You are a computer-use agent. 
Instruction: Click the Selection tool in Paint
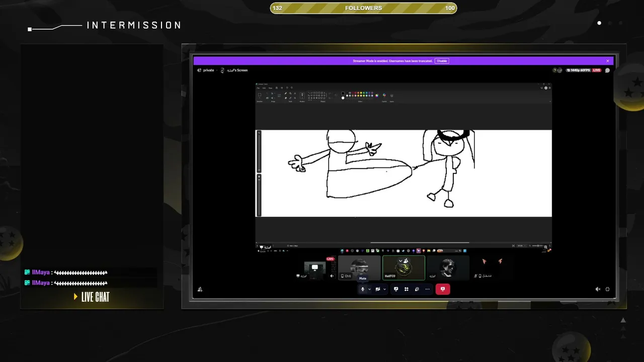[260, 95]
